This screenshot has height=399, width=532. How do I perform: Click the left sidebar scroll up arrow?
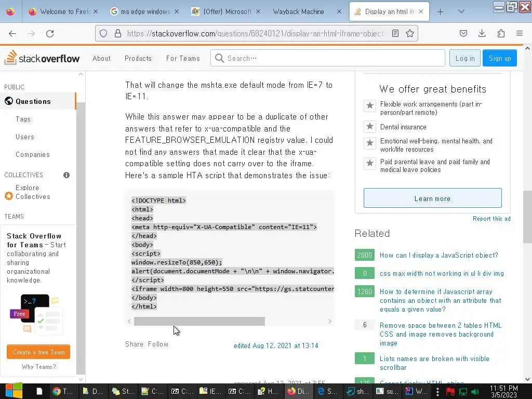(81, 74)
